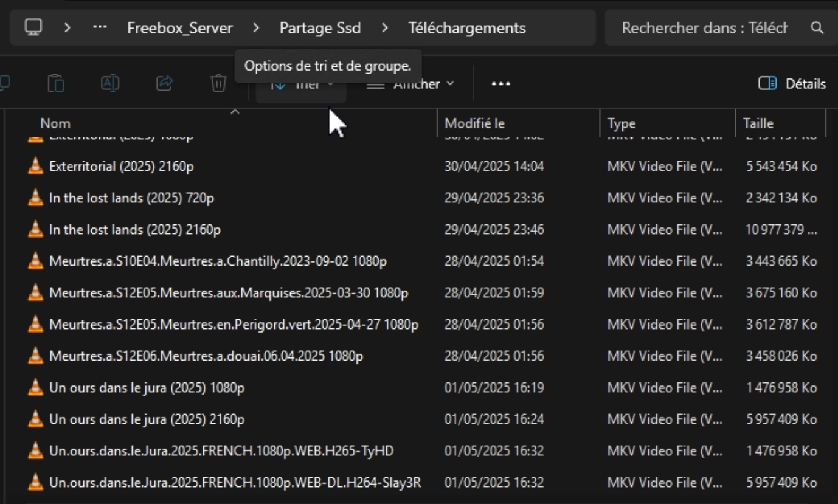Click the Rename icon in toolbar

pyautogui.click(x=110, y=83)
